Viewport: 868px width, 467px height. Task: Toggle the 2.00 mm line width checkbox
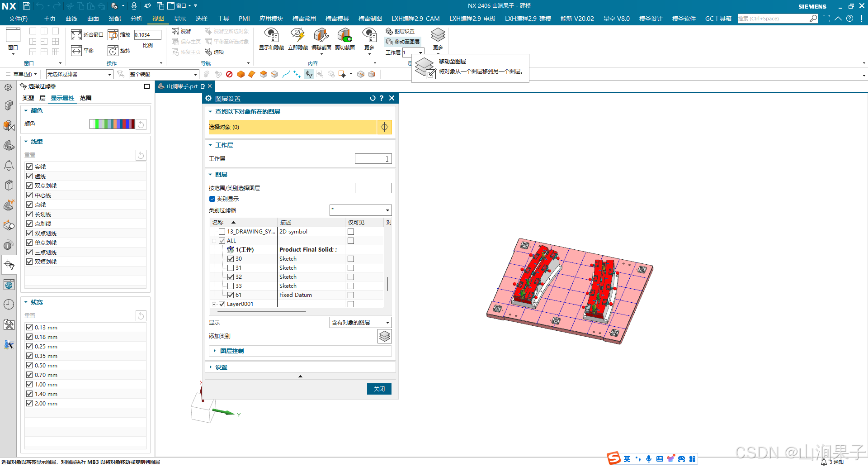click(29, 403)
